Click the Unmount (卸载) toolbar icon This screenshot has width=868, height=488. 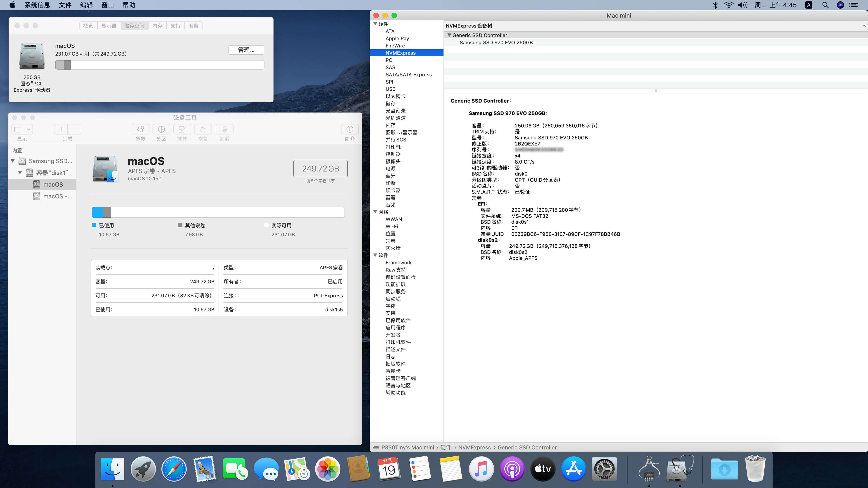(224, 129)
